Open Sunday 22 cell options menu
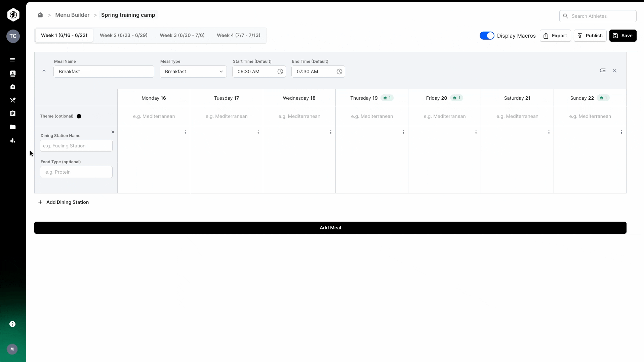The height and width of the screenshot is (362, 644). (x=621, y=132)
